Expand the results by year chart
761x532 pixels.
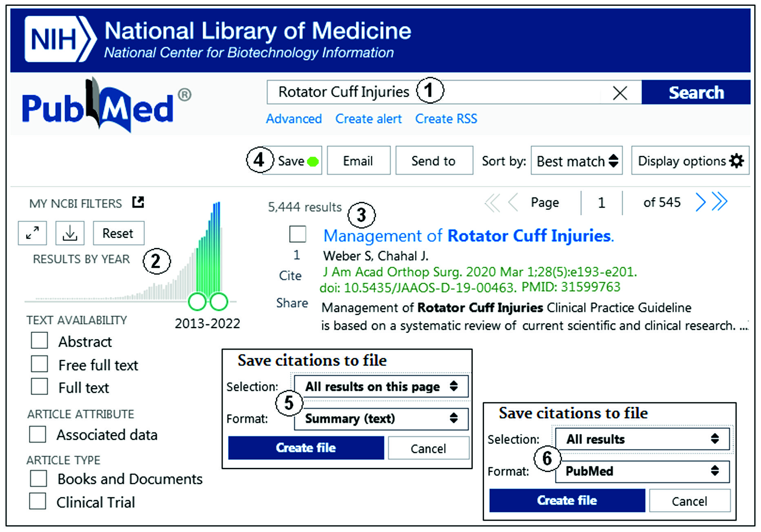32,233
